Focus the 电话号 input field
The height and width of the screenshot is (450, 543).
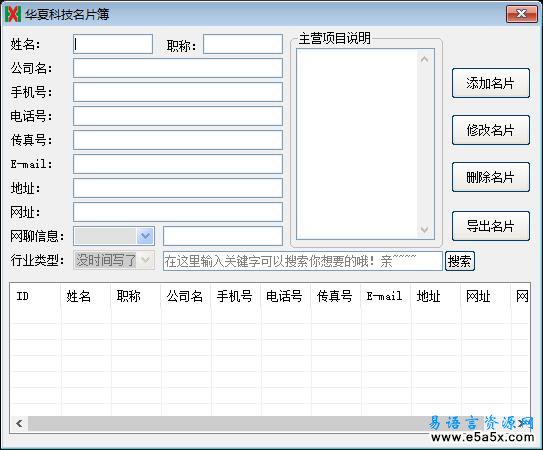tap(178, 116)
